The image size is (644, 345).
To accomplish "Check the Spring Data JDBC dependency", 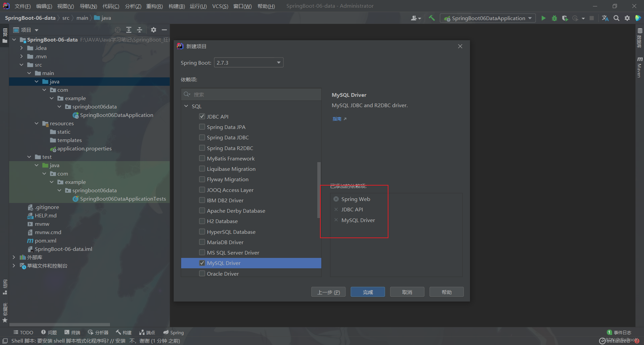I will click(x=202, y=137).
